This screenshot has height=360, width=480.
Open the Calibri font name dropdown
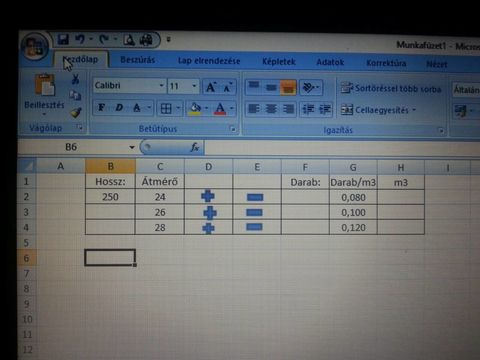tap(161, 86)
